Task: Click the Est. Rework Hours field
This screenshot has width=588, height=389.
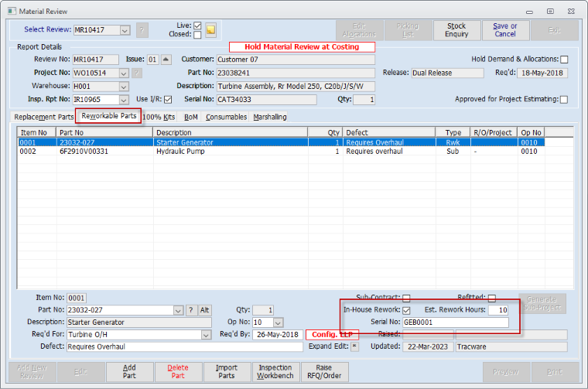Action: pos(498,310)
